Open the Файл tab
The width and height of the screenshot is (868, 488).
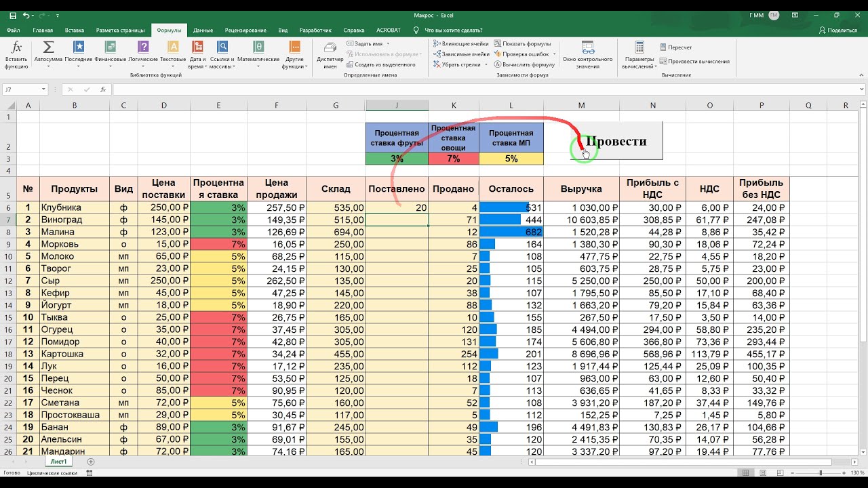[13, 30]
